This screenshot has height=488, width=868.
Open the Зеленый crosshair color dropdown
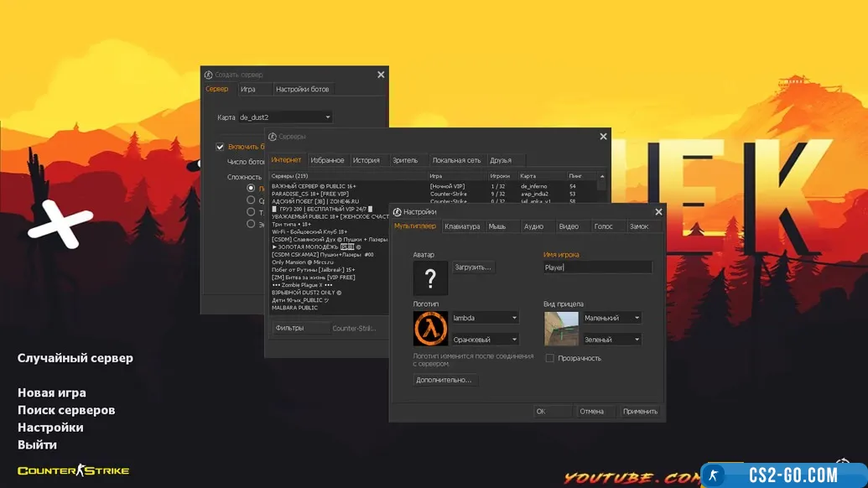[x=611, y=340]
